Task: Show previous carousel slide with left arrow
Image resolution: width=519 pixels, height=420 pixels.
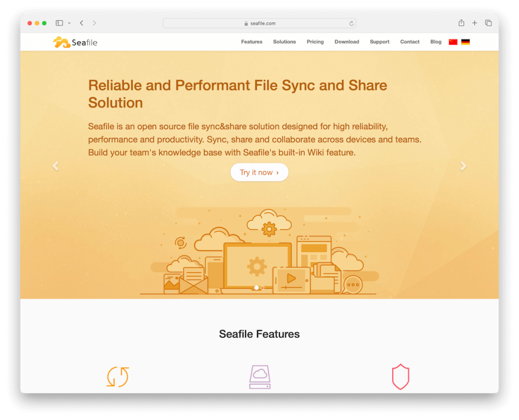Action: [x=55, y=166]
